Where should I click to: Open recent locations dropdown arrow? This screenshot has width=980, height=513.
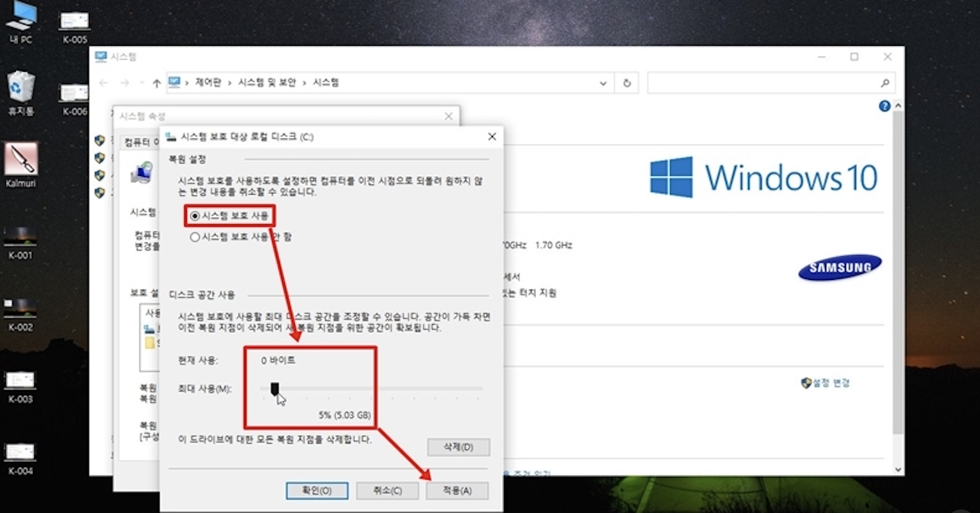(141, 83)
